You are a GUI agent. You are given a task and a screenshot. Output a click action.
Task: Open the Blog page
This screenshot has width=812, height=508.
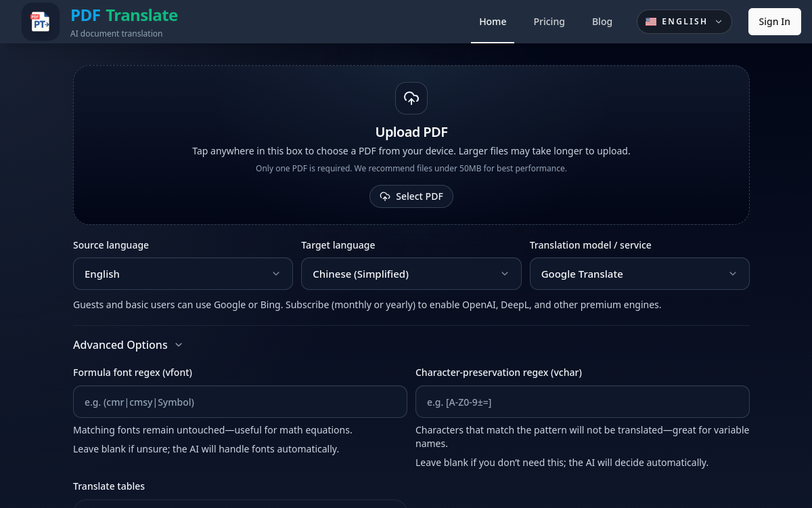coord(602,22)
